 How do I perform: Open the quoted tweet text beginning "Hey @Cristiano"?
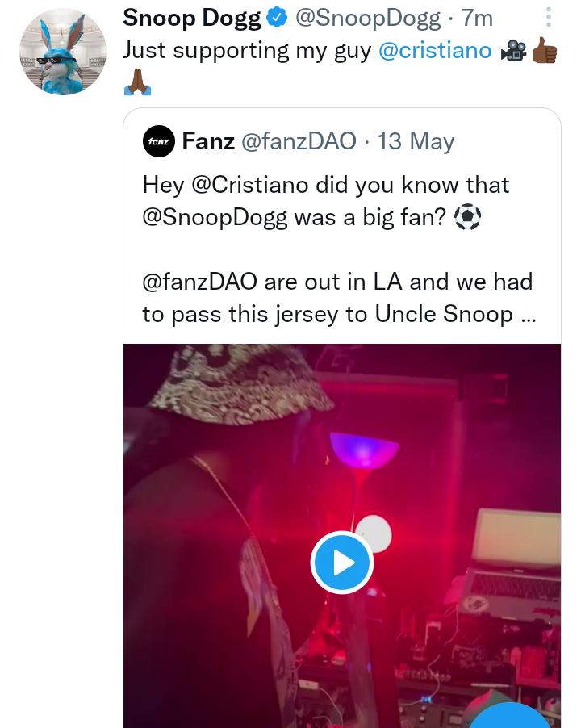point(326,186)
